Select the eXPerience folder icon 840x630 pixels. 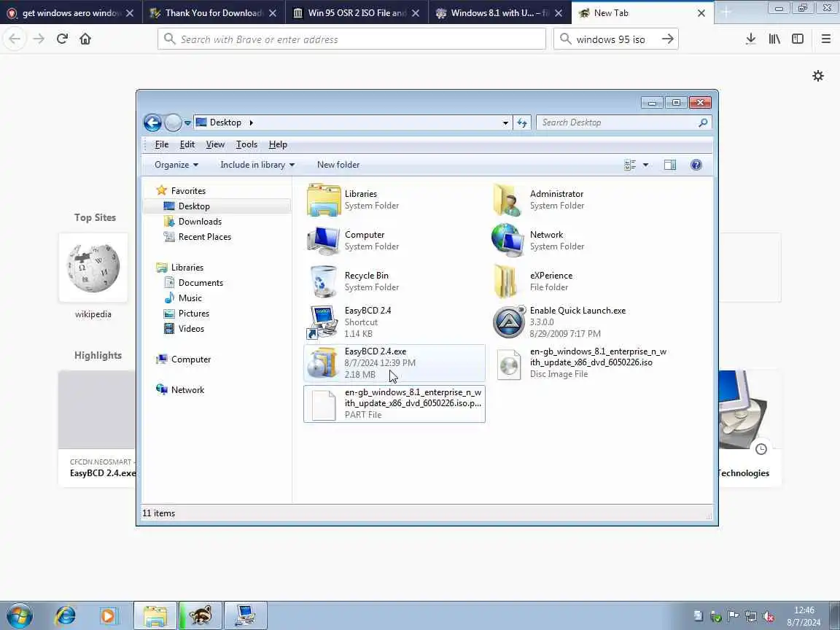pos(506,281)
